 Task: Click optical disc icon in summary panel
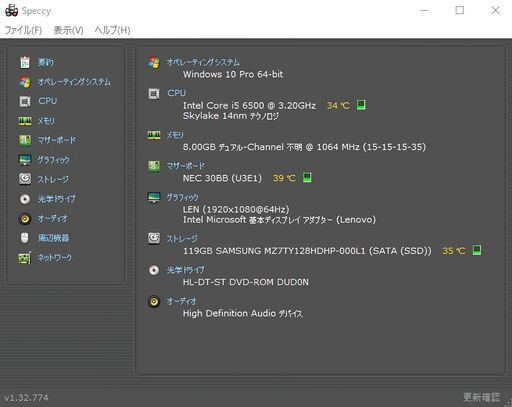click(154, 270)
